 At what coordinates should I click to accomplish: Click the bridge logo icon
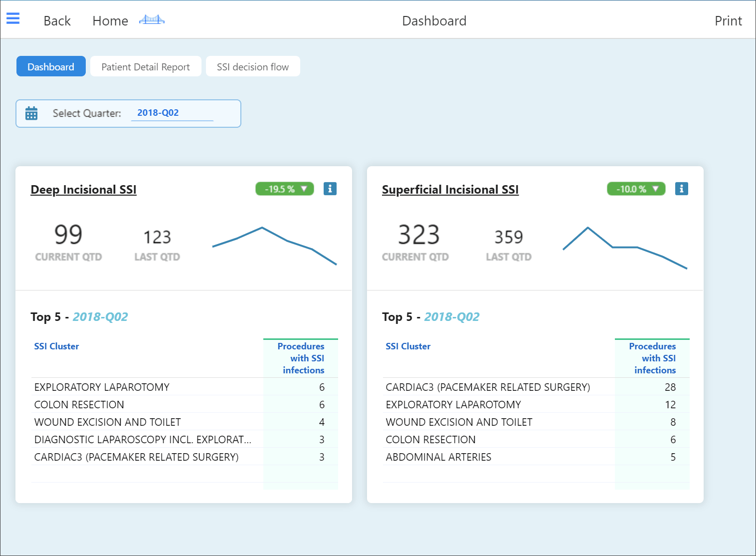point(152,20)
